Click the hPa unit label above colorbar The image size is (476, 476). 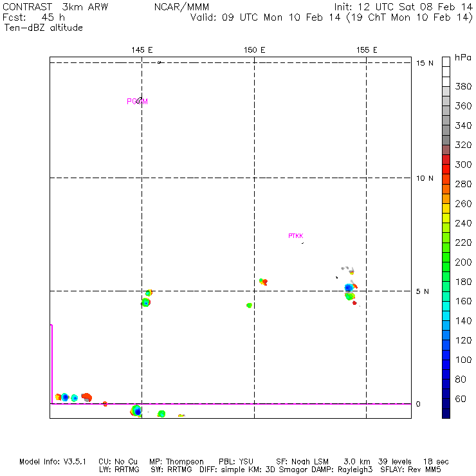[463, 57]
